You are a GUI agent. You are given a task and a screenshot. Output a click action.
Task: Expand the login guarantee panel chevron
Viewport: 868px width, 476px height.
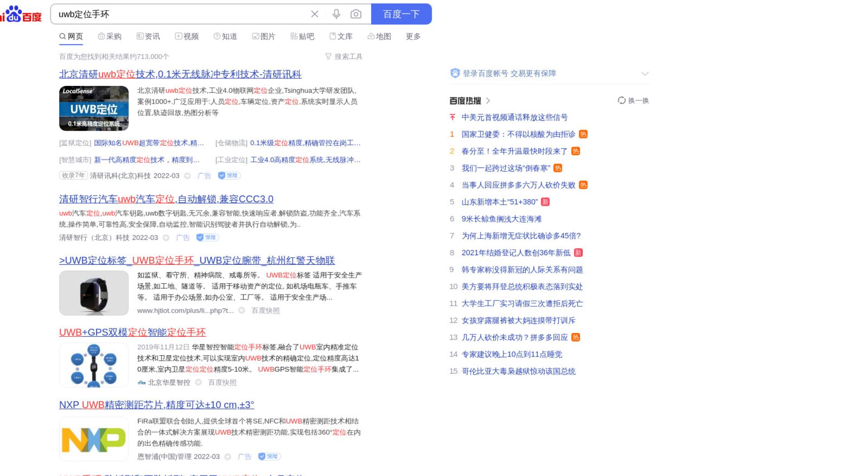(645, 74)
